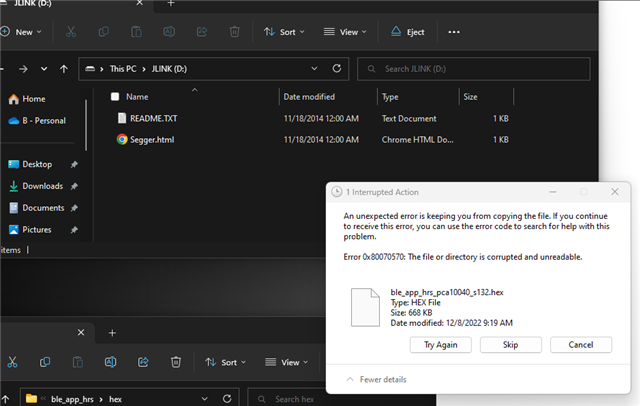This screenshot has width=640, height=406.
Task: Expand the address bar history dropdown
Action: (x=315, y=69)
